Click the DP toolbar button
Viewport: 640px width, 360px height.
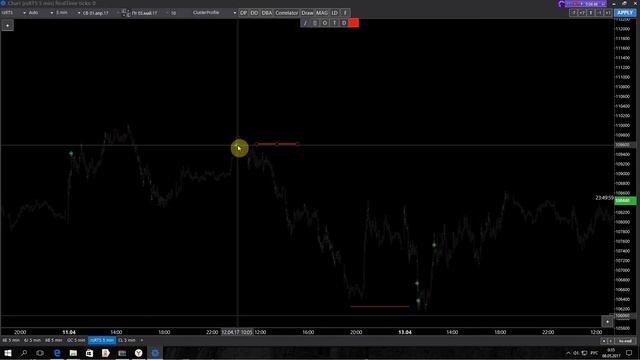243,13
